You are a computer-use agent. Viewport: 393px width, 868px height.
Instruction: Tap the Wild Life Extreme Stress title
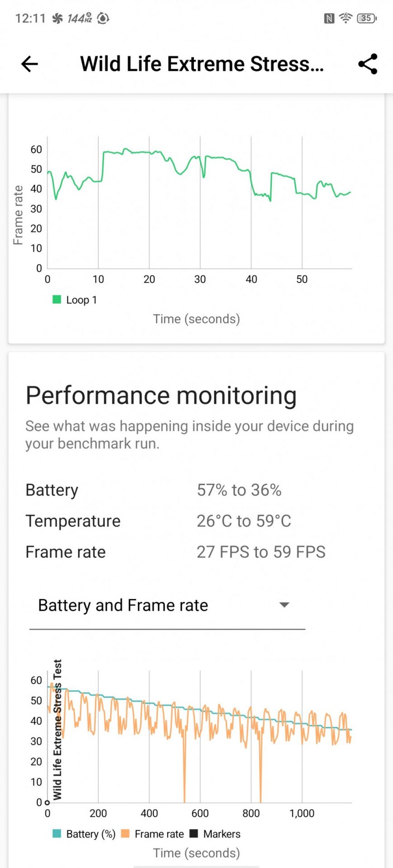pos(202,64)
